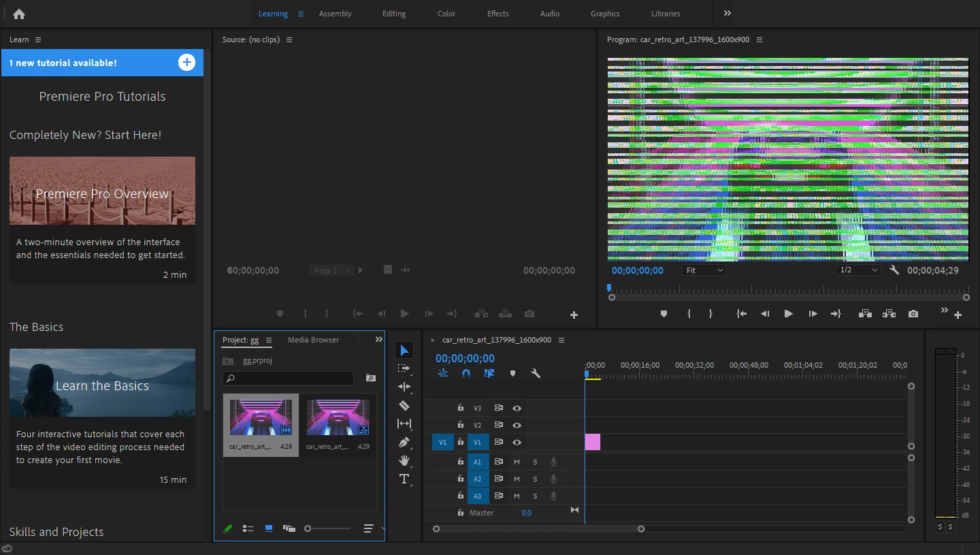Mark In point in Program monitor
This screenshot has height=555, width=980.
pyautogui.click(x=689, y=314)
